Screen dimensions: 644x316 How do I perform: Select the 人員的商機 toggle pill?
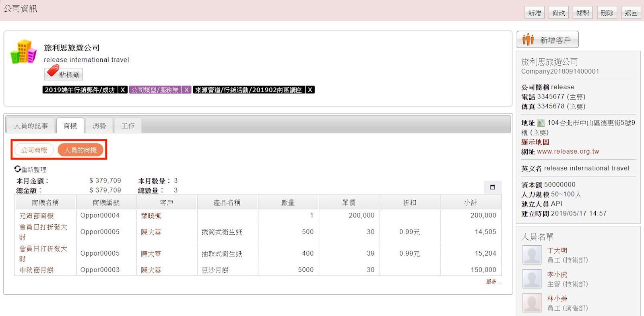tap(80, 150)
